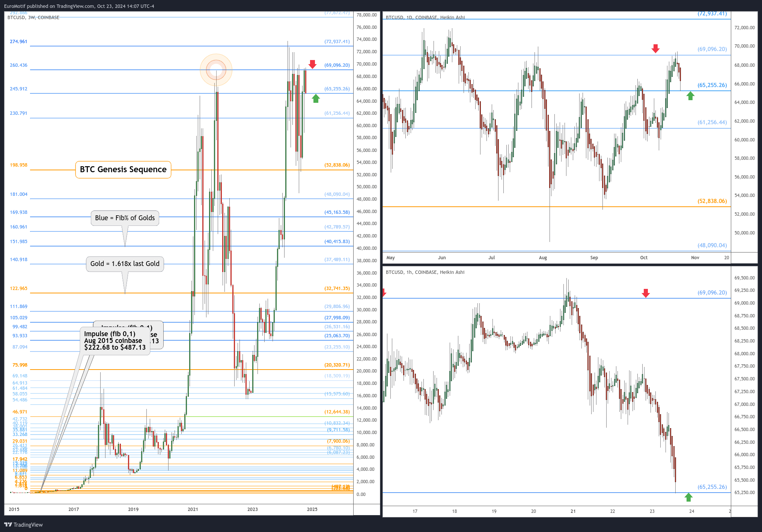Click the 274.961 fib level label
The image size is (762, 532).
(x=18, y=42)
